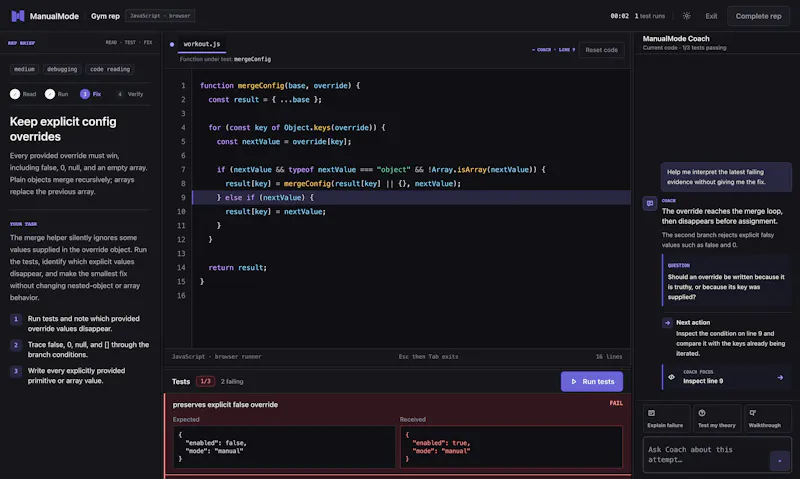The height and width of the screenshot is (479, 800).
Task: Select the completed Read step circle
Action: 15,94
